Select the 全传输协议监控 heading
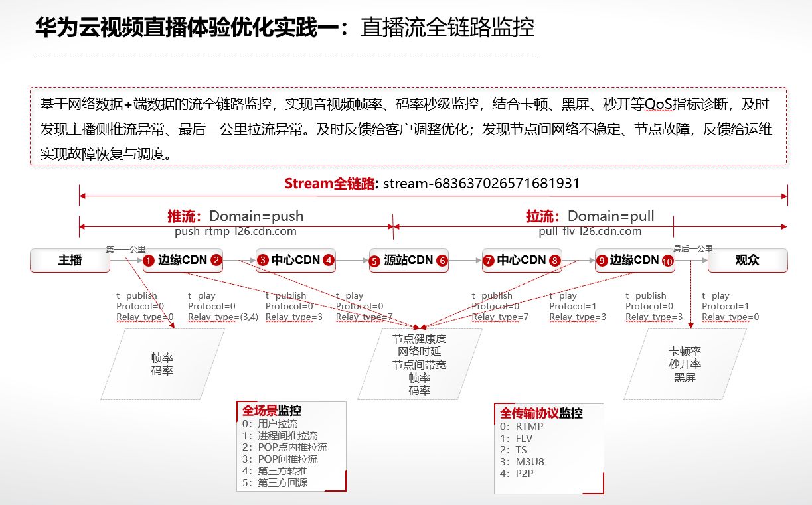812x505 pixels. (542, 413)
